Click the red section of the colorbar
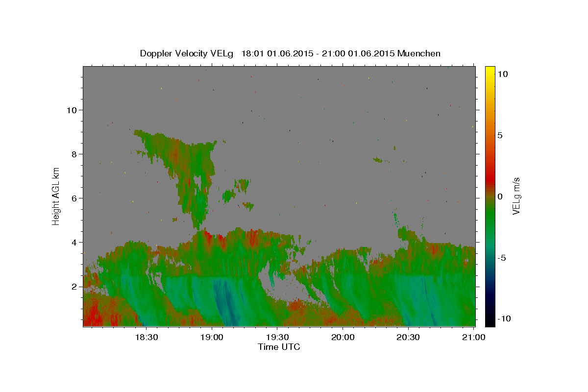The width and height of the screenshot is (588, 392). tap(490, 179)
